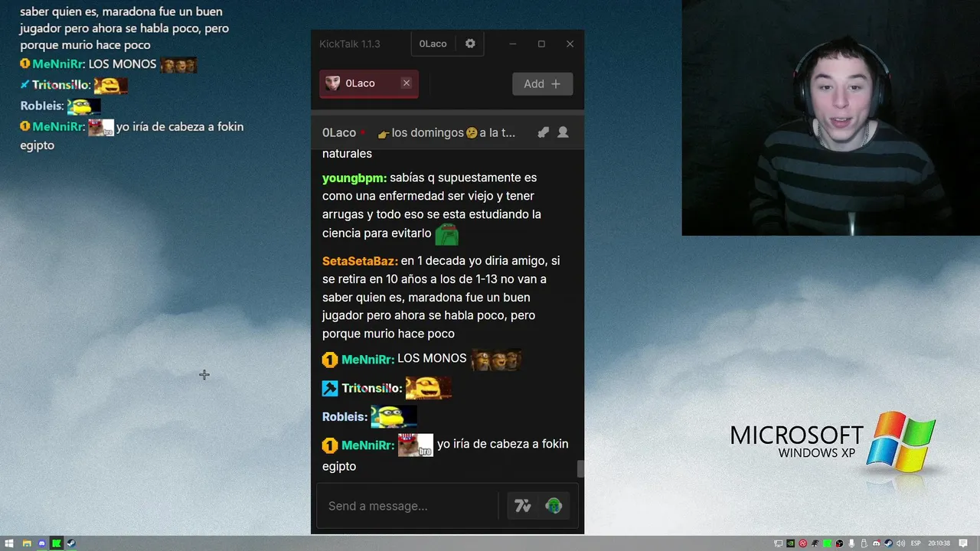Click blue badge next to Tritonsillo
980x551 pixels.
pyautogui.click(x=330, y=388)
